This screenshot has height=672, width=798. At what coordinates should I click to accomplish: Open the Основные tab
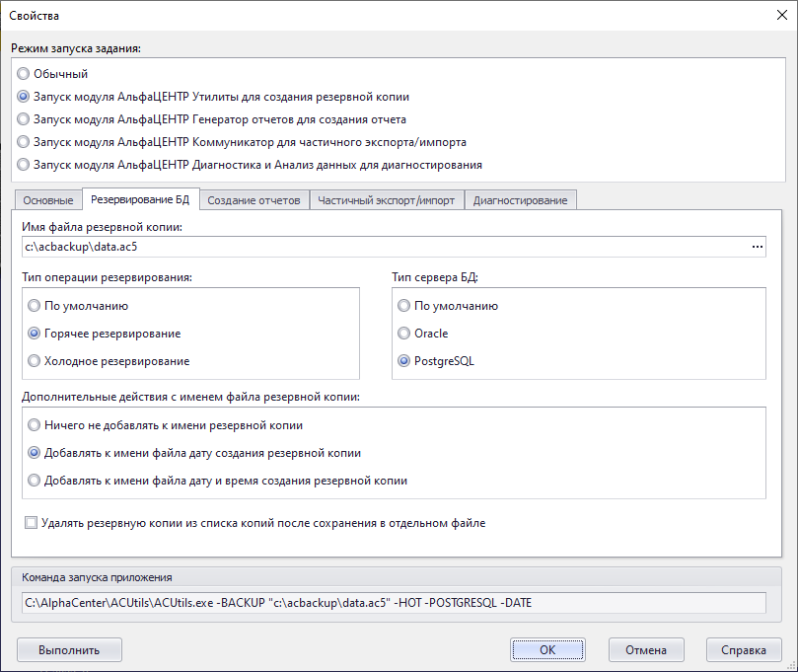click(x=47, y=200)
